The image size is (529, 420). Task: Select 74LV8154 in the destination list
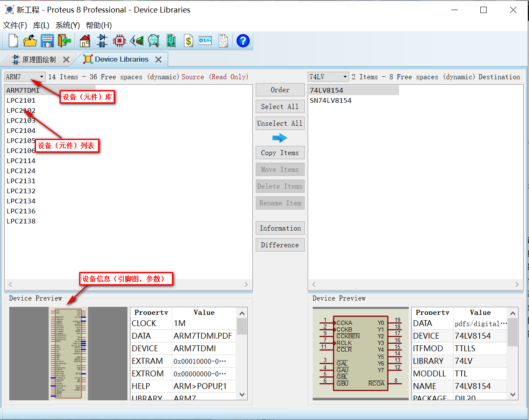click(x=354, y=90)
